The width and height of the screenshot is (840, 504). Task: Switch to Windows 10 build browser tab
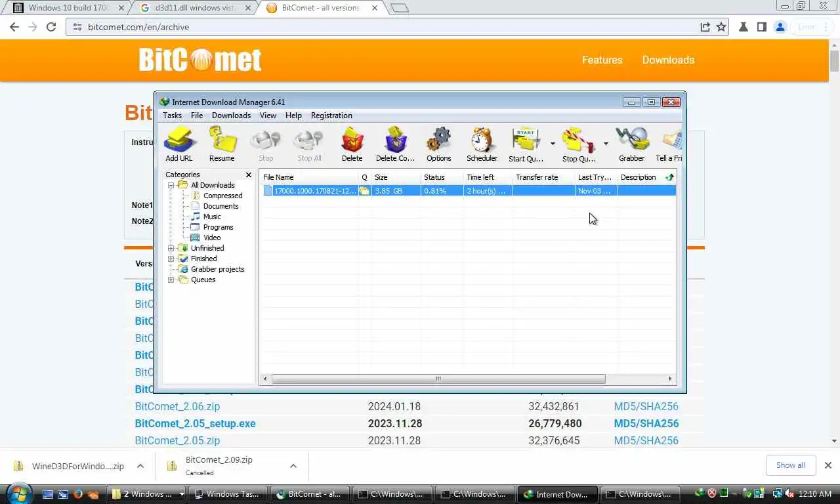click(x=69, y=8)
